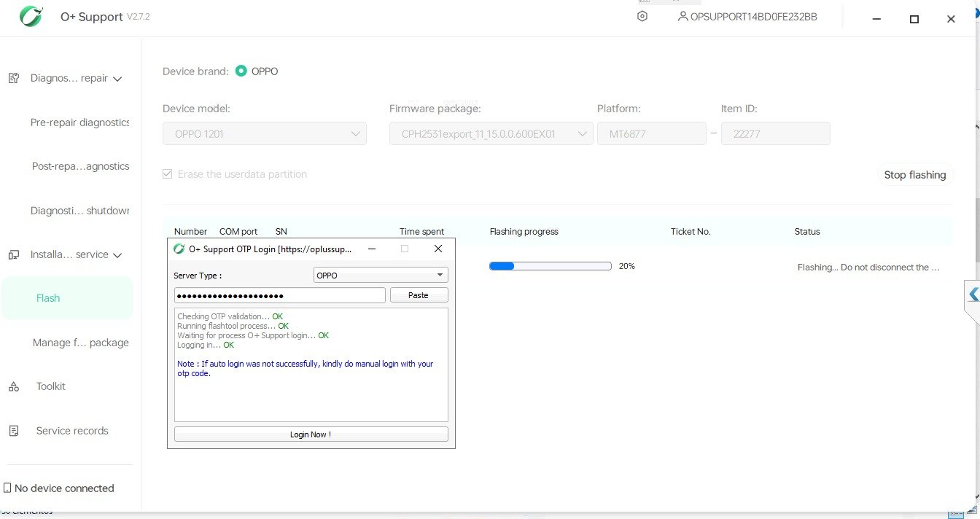Click the masked OTP code input field
This screenshot has width=980, height=519.
point(279,295)
